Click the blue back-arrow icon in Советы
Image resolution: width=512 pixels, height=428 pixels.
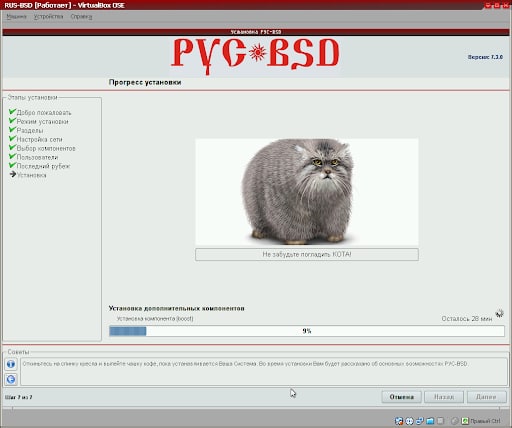coord(11,379)
